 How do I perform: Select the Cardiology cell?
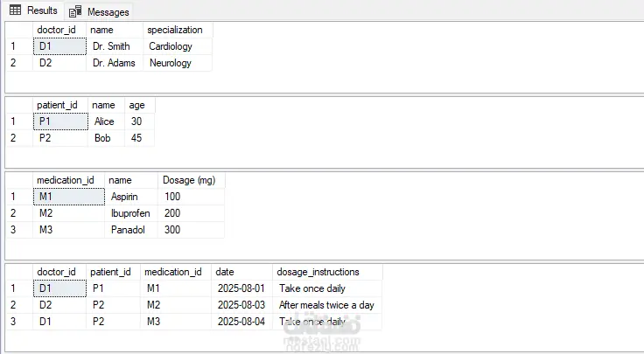click(170, 45)
